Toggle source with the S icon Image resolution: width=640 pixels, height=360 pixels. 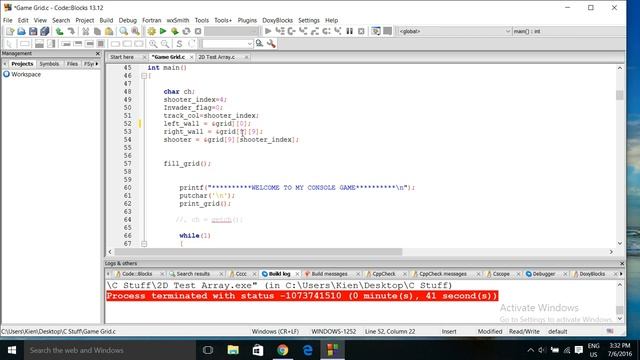179,44
